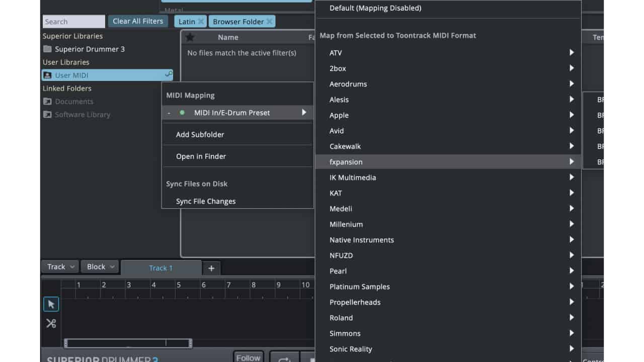
Task: Expand the Avid mapping submenu
Action: tap(448, 131)
